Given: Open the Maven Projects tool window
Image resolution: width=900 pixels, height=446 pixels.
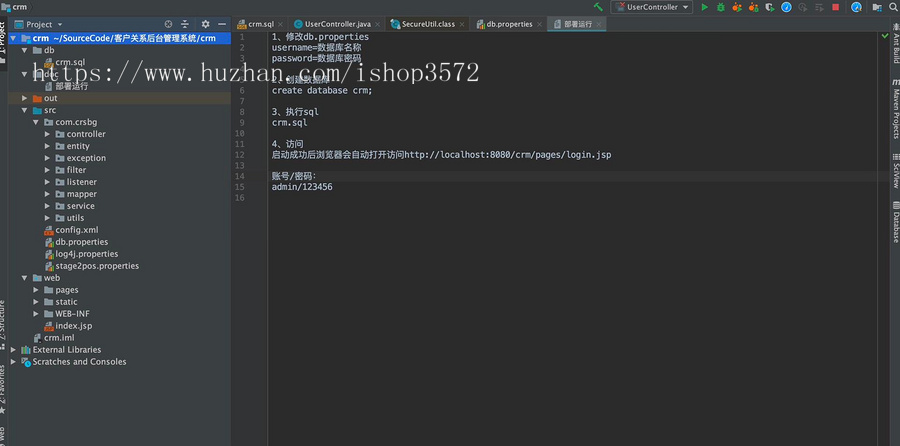Looking at the screenshot, I should [895, 110].
